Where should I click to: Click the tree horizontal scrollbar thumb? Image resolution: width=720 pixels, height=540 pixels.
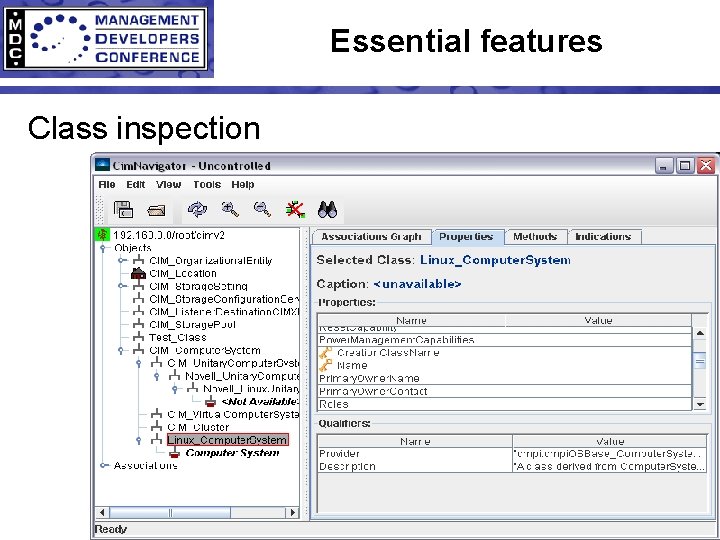[x=170, y=512]
